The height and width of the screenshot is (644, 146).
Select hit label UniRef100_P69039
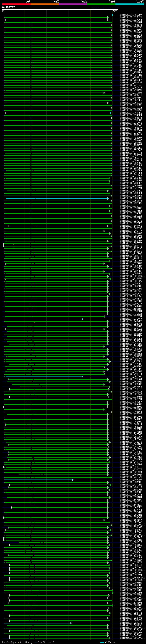[x=131, y=50]
